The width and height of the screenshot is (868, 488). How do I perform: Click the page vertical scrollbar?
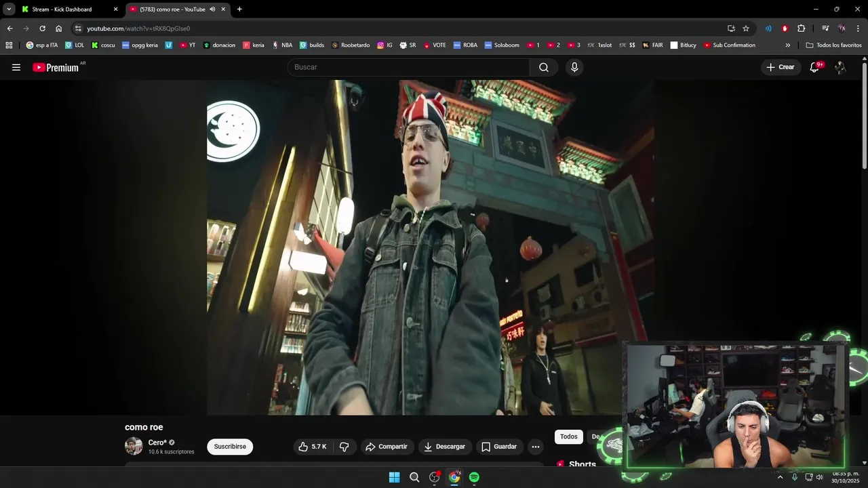[x=864, y=117]
